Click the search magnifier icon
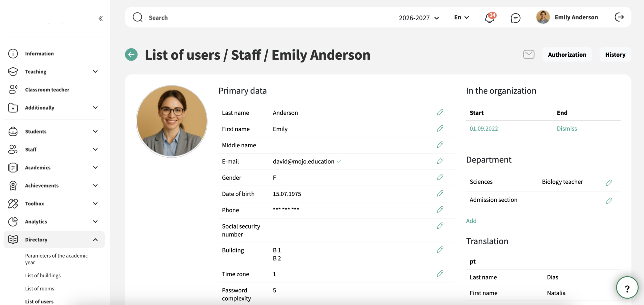The image size is (644, 305). (137, 17)
